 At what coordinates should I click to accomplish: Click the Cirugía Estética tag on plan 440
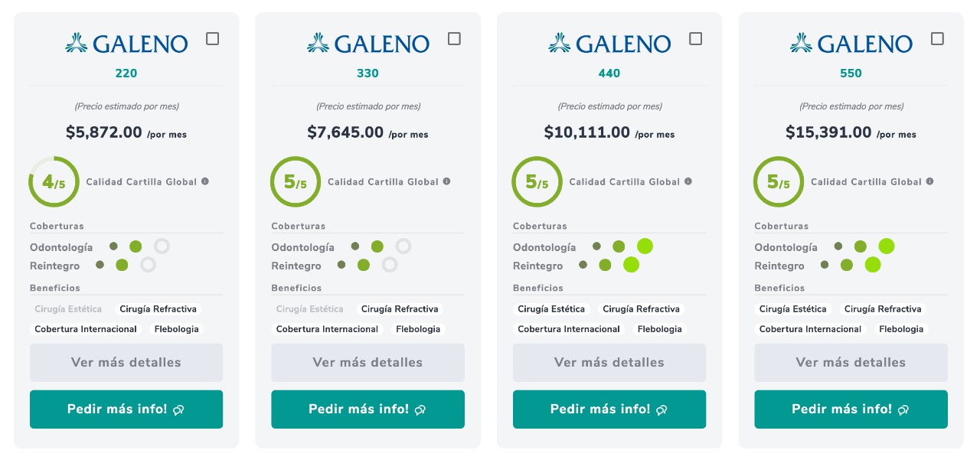pos(551,309)
